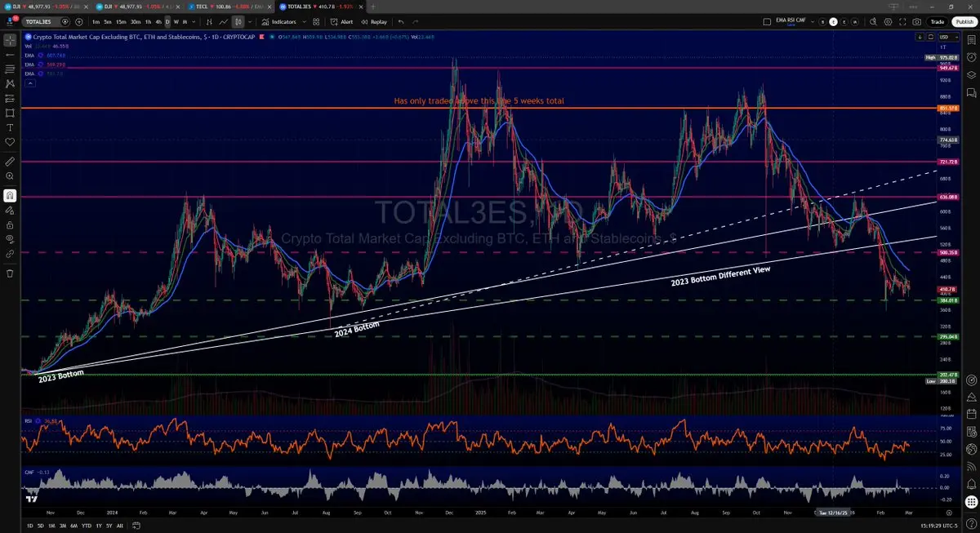
Task: Open the user profile menu avatar
Action: (x=10, y=21)
